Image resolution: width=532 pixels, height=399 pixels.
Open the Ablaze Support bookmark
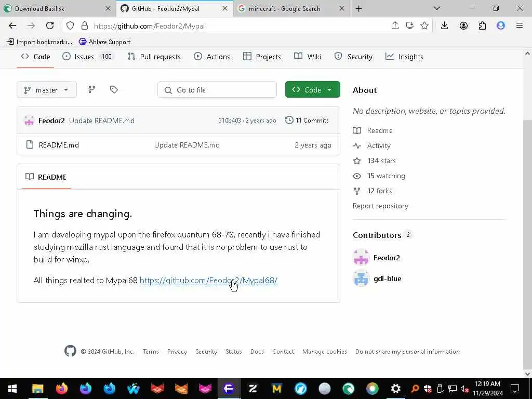104,42
